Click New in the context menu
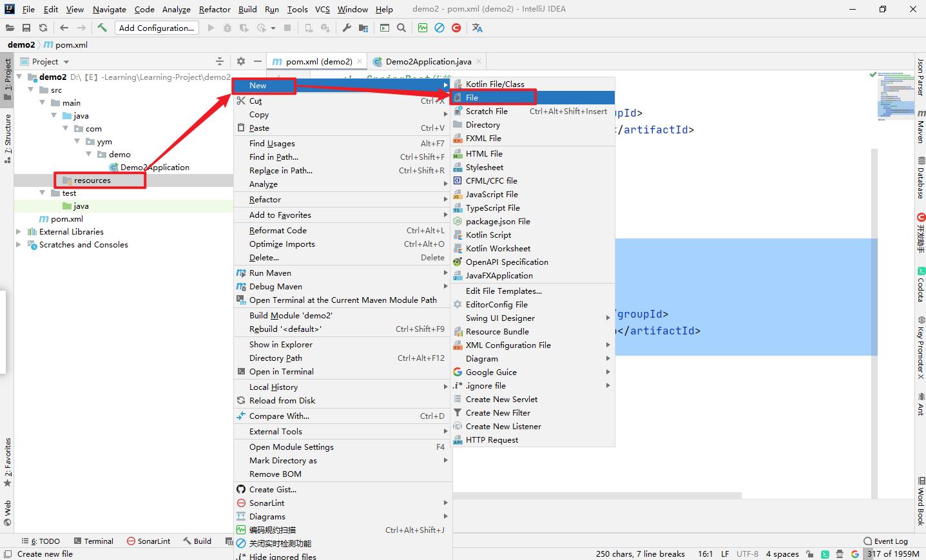926x560 pixels. point(342,85)
